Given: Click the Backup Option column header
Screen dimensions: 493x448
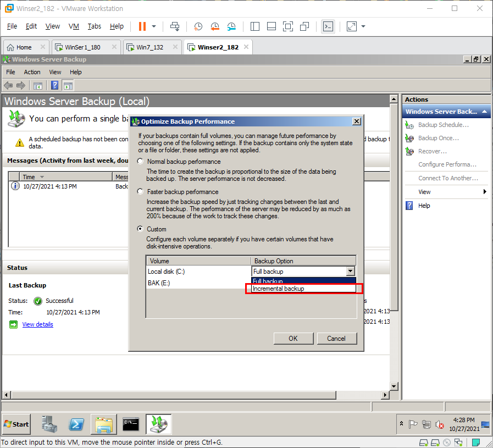Looking at the screenshot, I should click(303, 261).
